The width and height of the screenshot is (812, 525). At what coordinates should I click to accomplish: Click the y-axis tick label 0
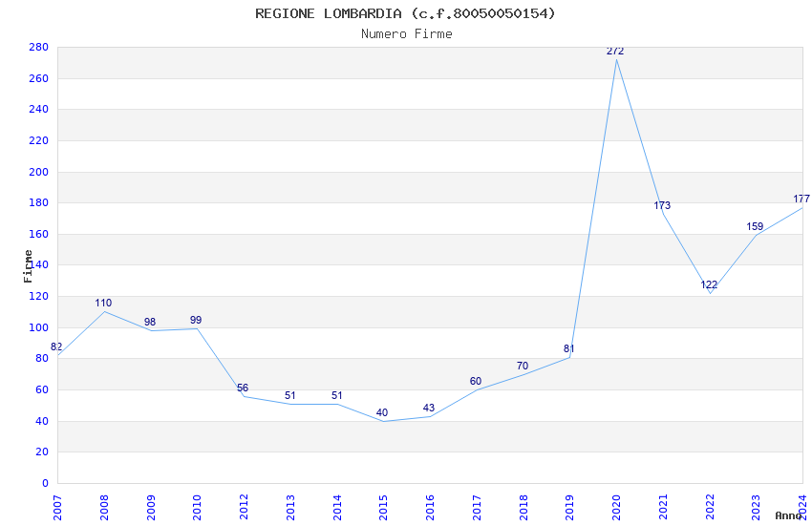click(x=45, y=483)
